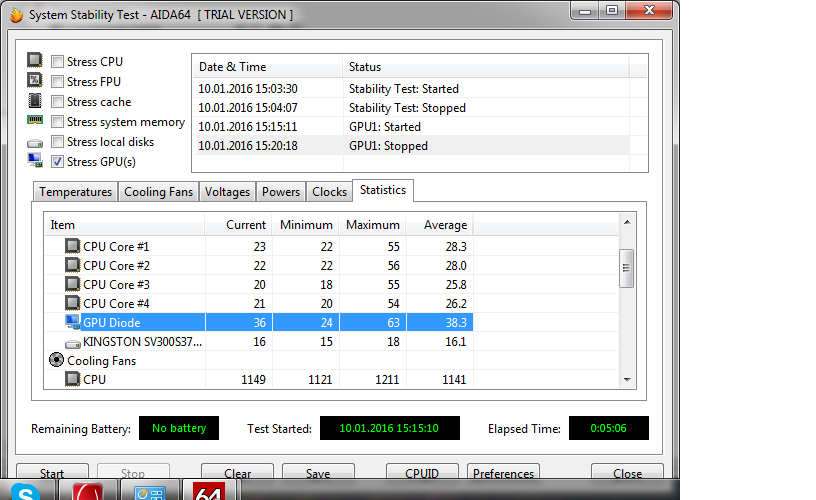
Task: Open the red application in the taskbar
Action: pos(87,491)
